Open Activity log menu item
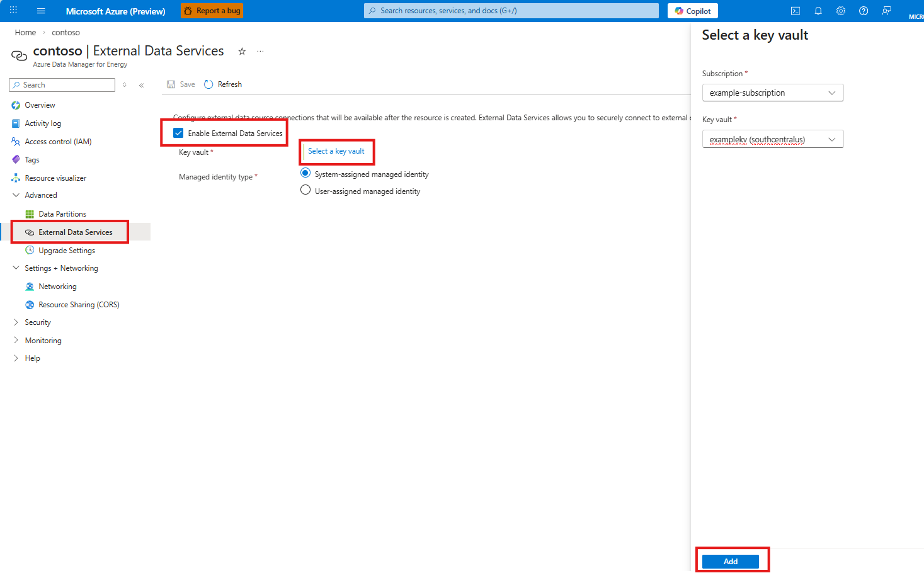 pyautogui.click(x=43, y=123)
